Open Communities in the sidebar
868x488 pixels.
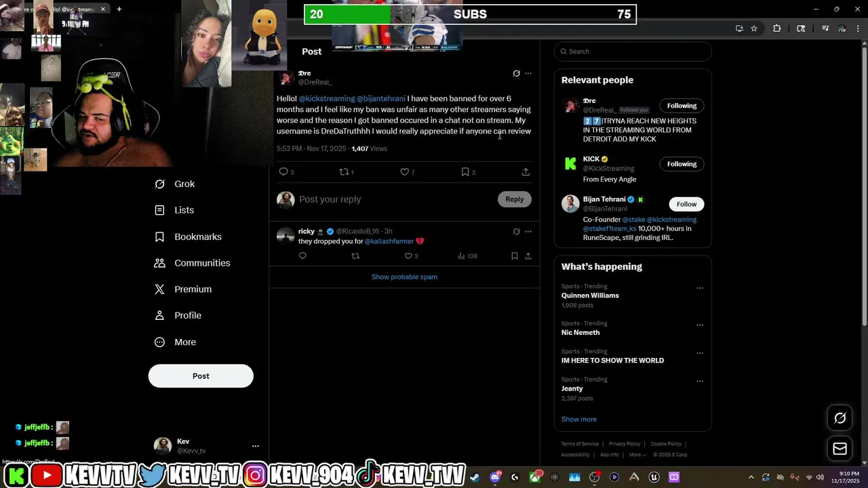click(x=192, y=263)
